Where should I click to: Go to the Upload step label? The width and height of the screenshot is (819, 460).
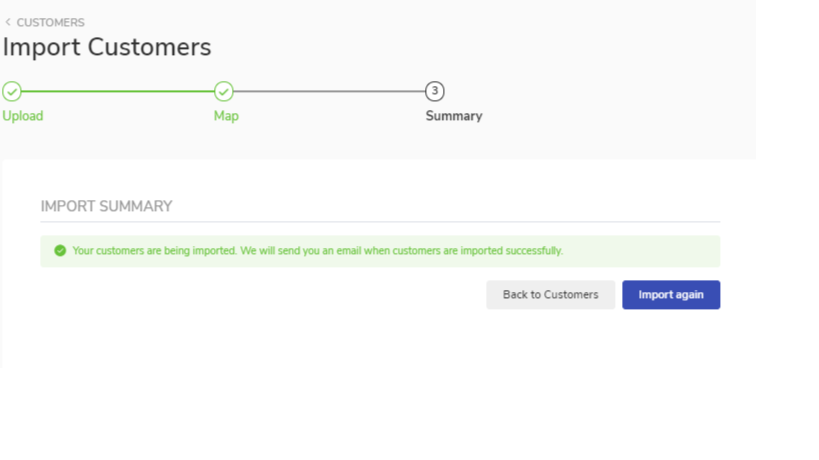click(x=22, y=116)
